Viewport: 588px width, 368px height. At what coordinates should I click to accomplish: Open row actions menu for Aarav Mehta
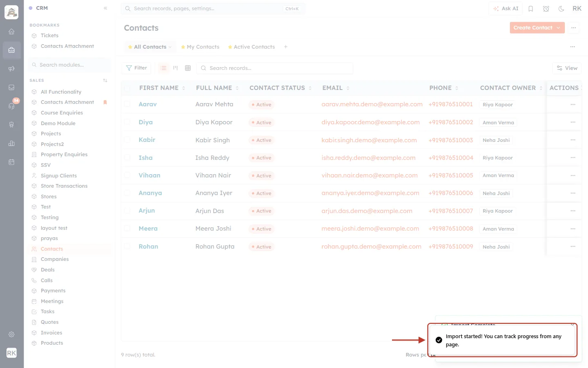click(x=573, y=104)
